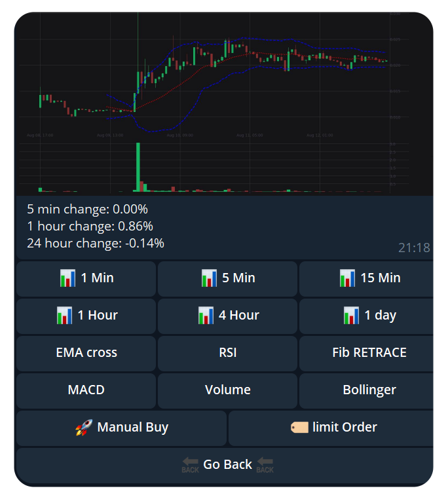Show the EMA cross indicator
The width and height of the screenshot is (448, 499).
click(x=86, y=353)
